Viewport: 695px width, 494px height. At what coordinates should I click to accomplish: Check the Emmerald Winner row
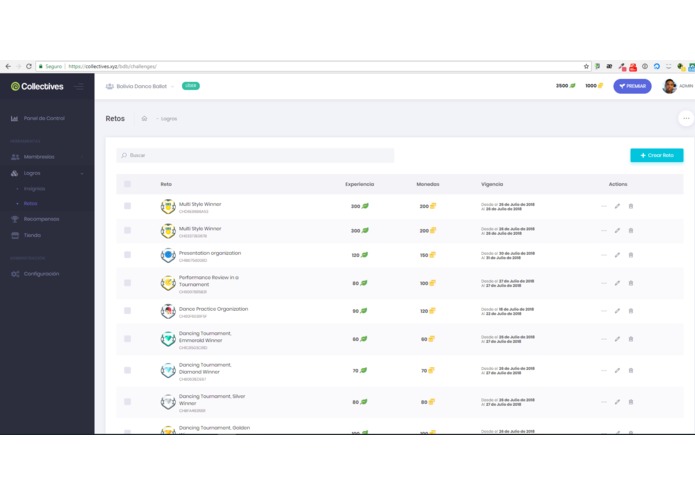(x=127, y=339)
